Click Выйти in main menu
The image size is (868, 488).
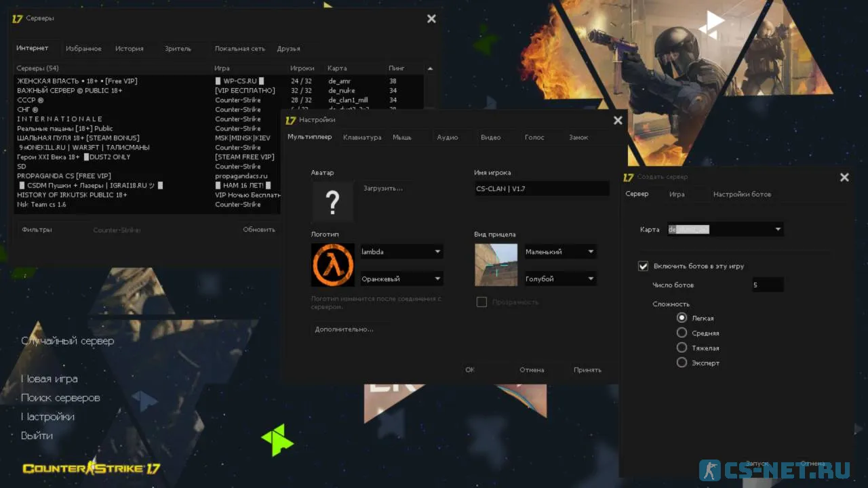pyautogui.click(x=37, y=436)
